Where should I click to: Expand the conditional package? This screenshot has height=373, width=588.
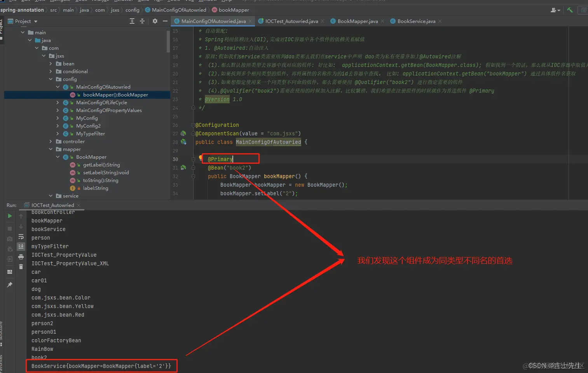click(51, 71)
